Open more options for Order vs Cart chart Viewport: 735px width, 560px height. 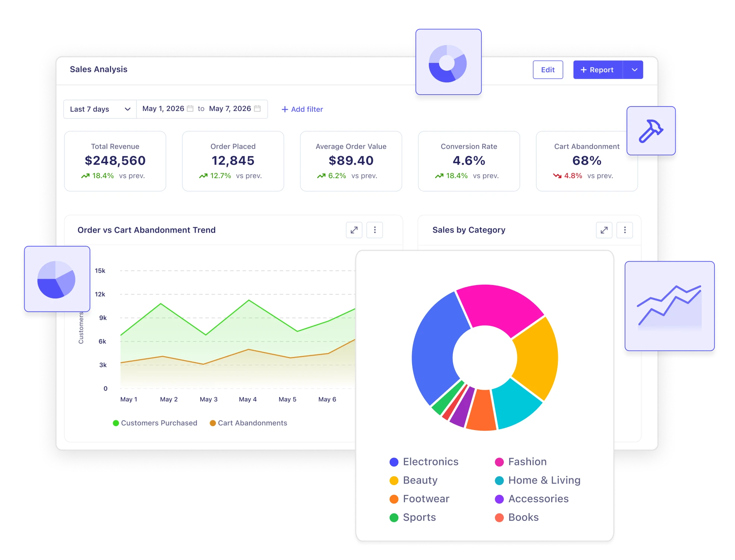pos(375,230)
